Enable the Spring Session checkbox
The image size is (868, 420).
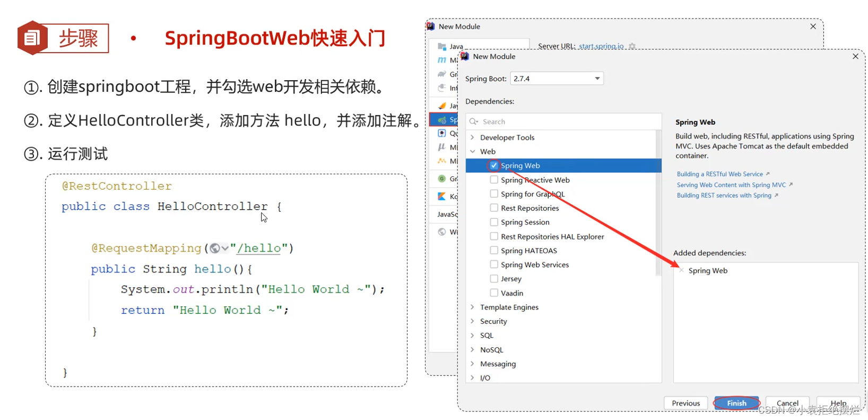click(x=494, y=222)
